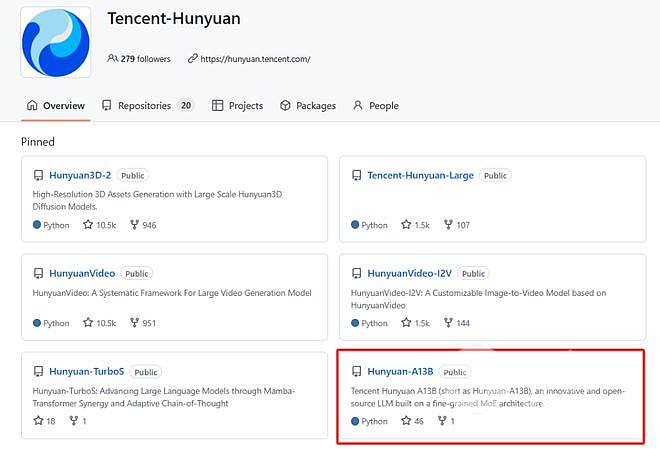Click the repo icon beside HunyuanVideo-I2V
The image size is (660, 449).
[357, 273]
